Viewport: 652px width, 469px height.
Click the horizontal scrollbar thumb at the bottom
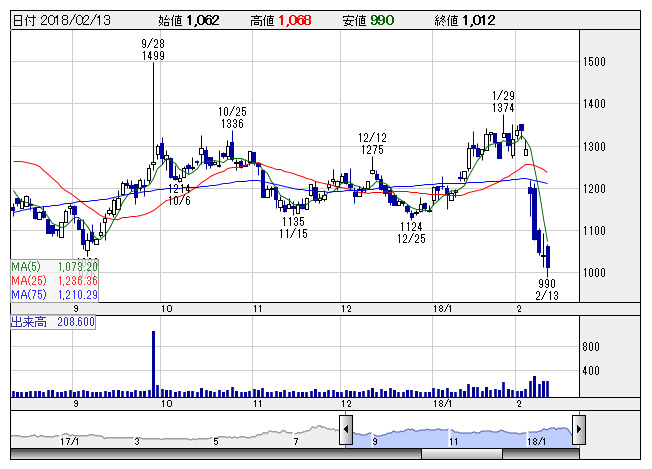click(462, 454)
